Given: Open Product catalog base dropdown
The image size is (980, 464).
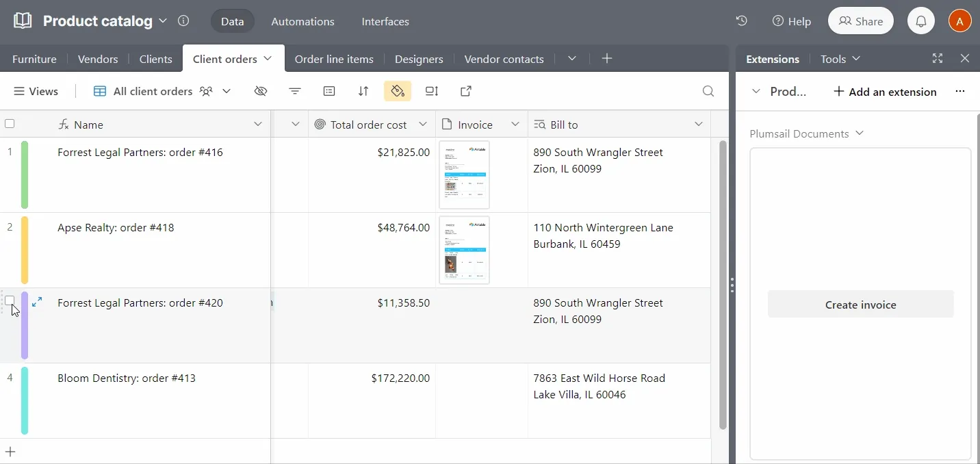Looking at the screenshot, I should [163, 21].
